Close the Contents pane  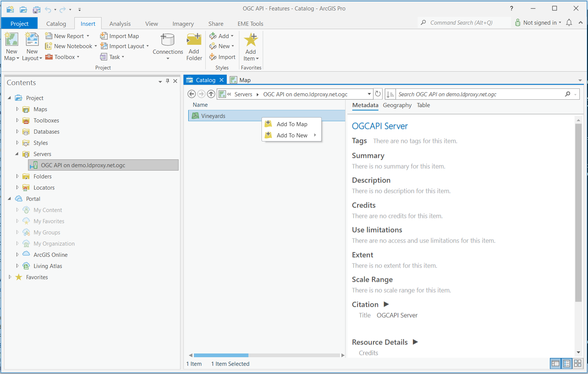pyautogui.click(x=175, y=81)
